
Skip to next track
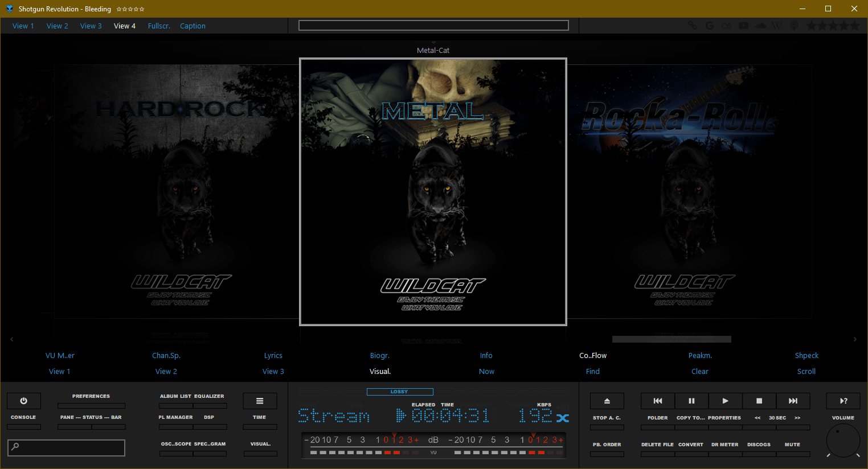(793, 401)
